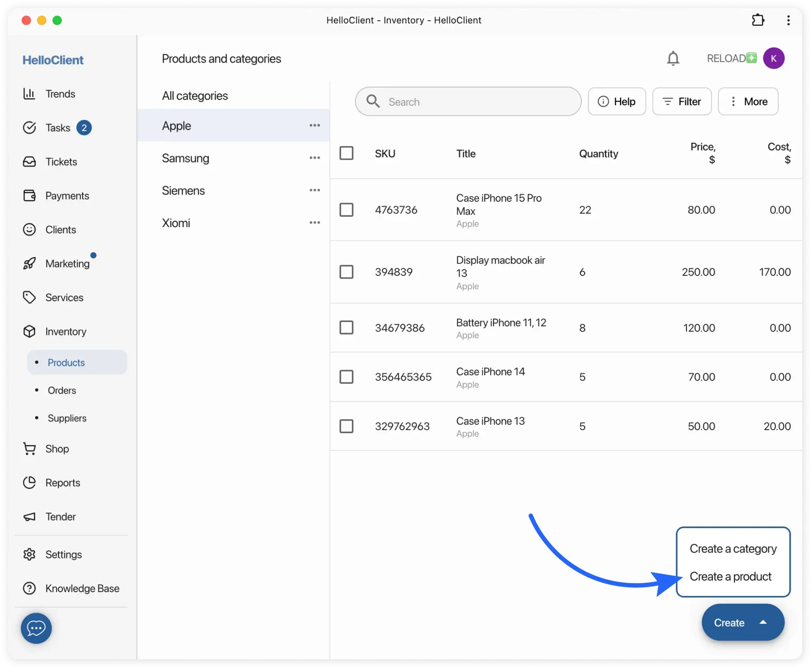The width and height of the screenshot is (812, 669).
Task: Switch to the Orders tab
Action: click(x=62, y=390)
